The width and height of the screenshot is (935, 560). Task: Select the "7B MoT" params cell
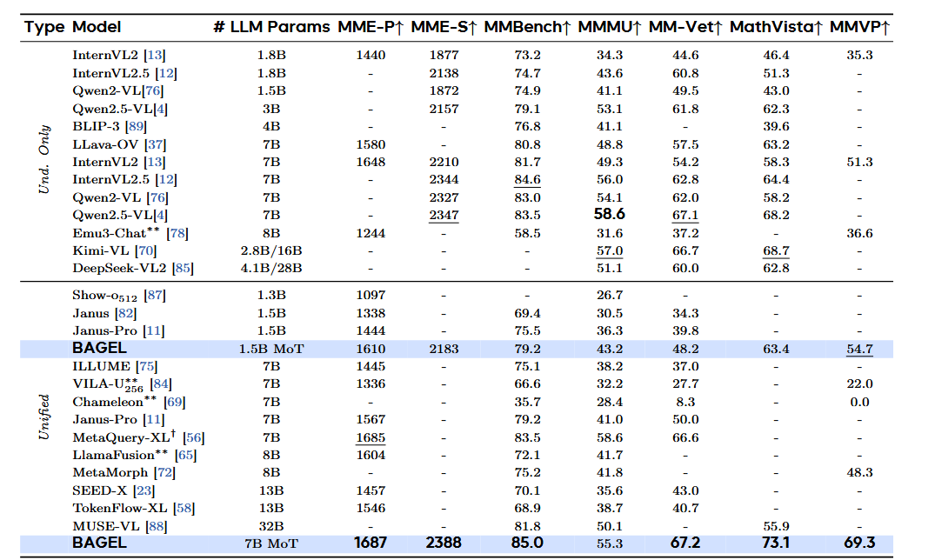pos(271,543)
